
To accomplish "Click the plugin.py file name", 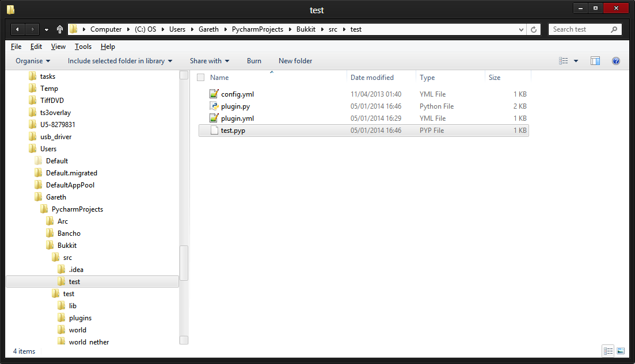I will [235, 106].
